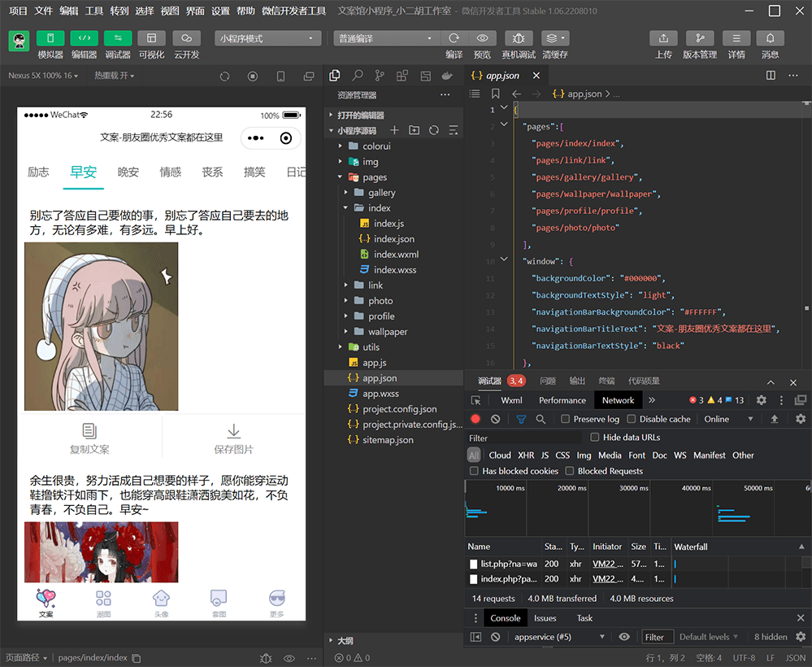Start real device debugging icon
Screen dimensions: 812x667
click(519, 38)
